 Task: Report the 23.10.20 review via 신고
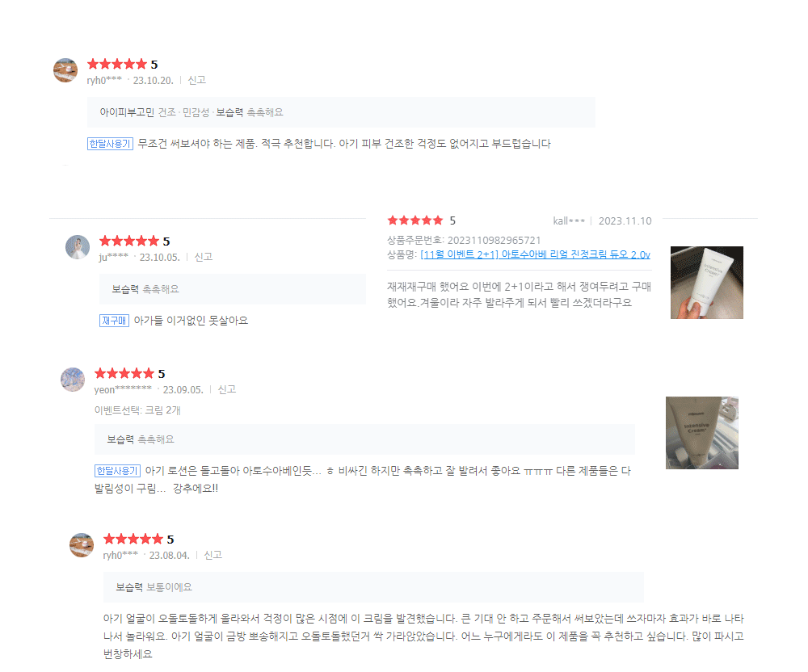(x=196, y=80)
